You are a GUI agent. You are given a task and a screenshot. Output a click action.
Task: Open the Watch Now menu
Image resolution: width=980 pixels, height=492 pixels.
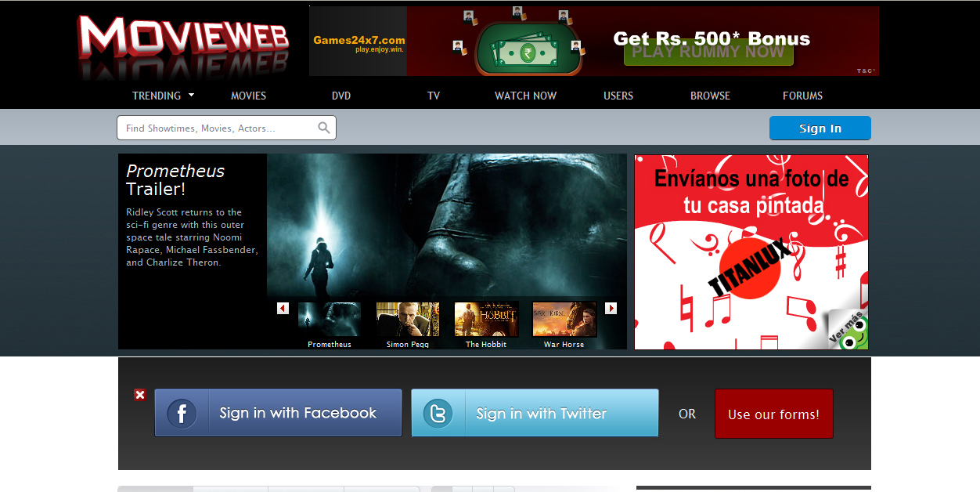click(525, 96)
